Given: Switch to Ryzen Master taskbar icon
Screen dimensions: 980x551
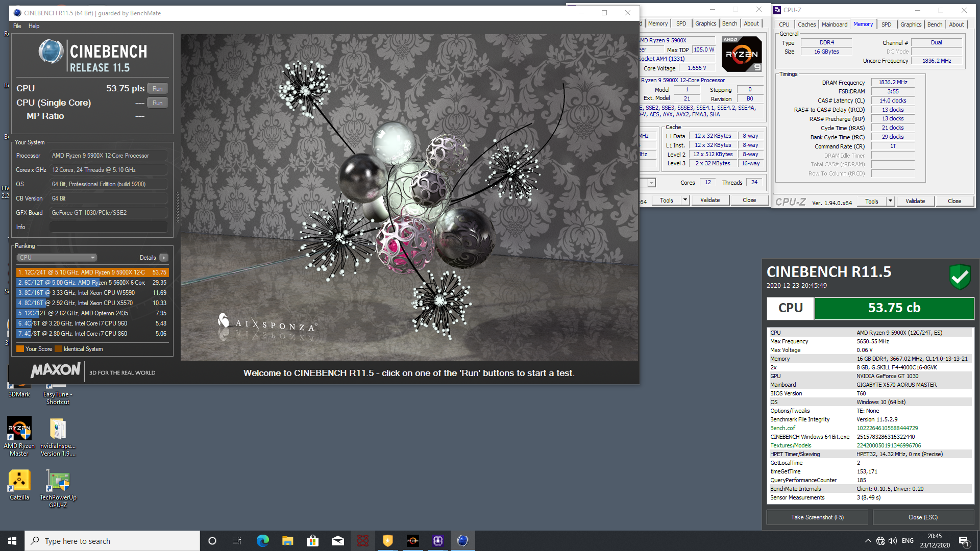Looking at the screenshot, I should click(x=412, y=541).
